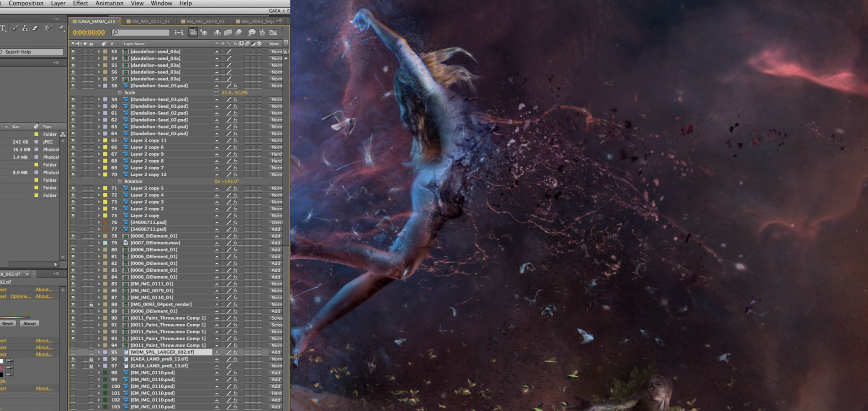Toggle hide shy layers switch in timeline
Image resolution: width=868 pixels, height=411 pixels.
217,32
